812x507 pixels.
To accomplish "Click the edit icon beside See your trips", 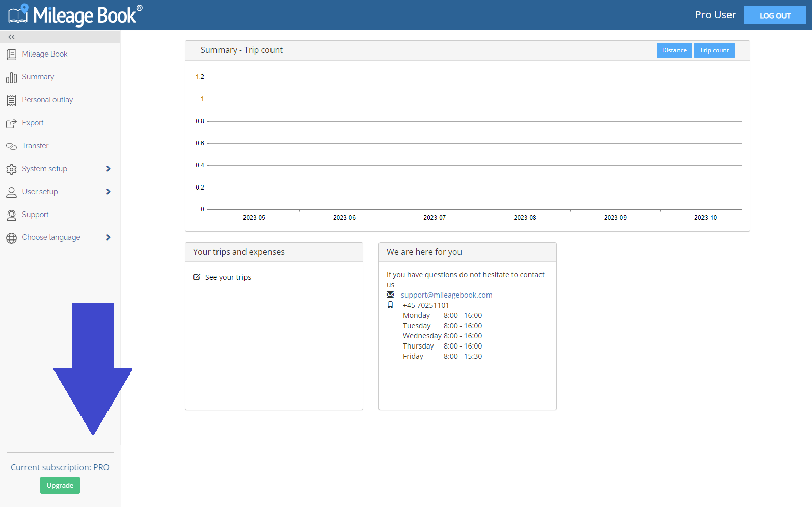I will (197, 277).
